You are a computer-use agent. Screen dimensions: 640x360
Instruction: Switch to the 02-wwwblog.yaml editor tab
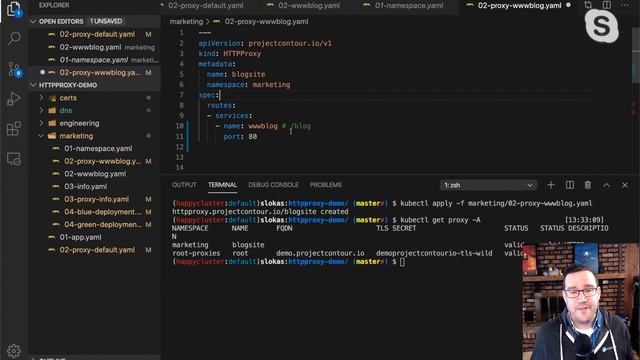tap(309, 5)
